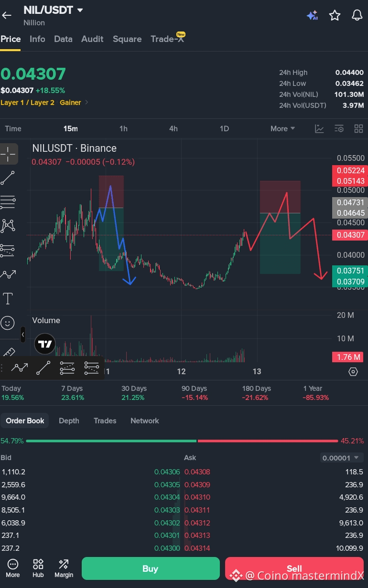Select the trend line drawing tool
The height and width of the screenshot is (588, 368).
coord(8,178)
